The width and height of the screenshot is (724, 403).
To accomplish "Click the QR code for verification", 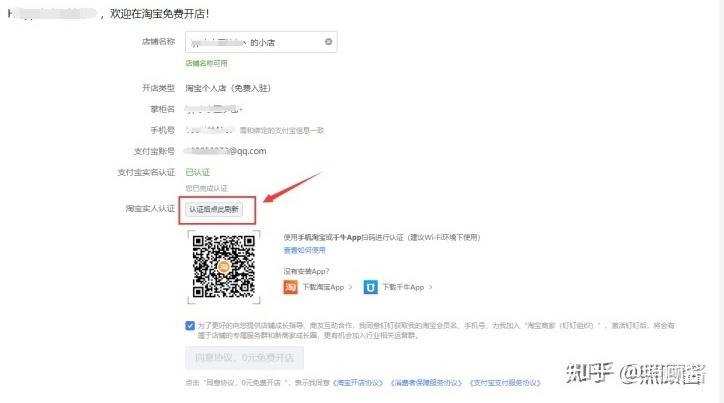I will (224, 267).
